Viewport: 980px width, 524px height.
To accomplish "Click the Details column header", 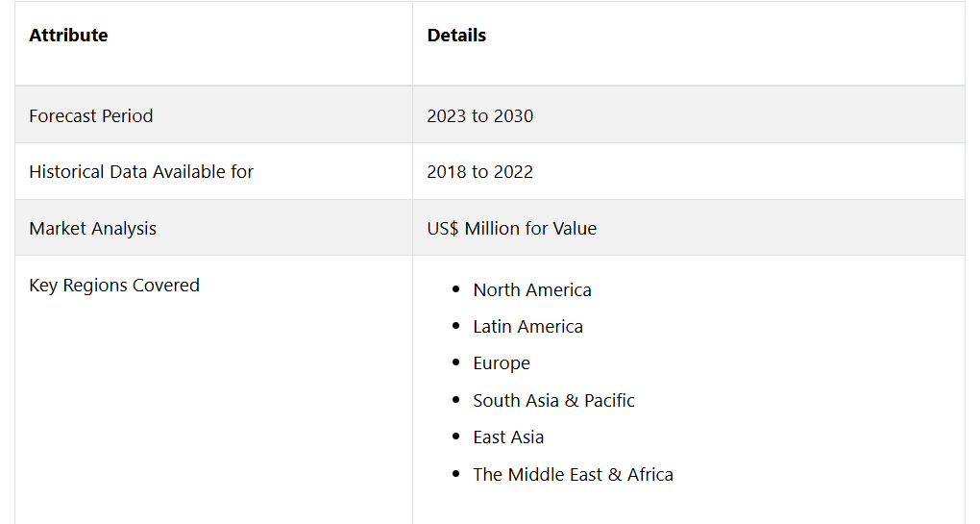I will pyautogui.click(x=456, y=35).
